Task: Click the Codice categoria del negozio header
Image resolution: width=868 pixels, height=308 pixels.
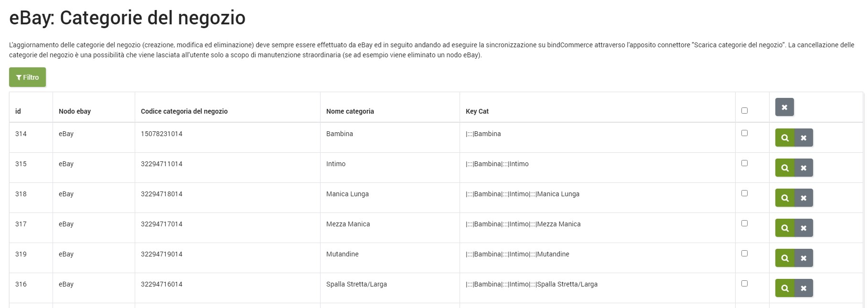Action: (184, 111)
